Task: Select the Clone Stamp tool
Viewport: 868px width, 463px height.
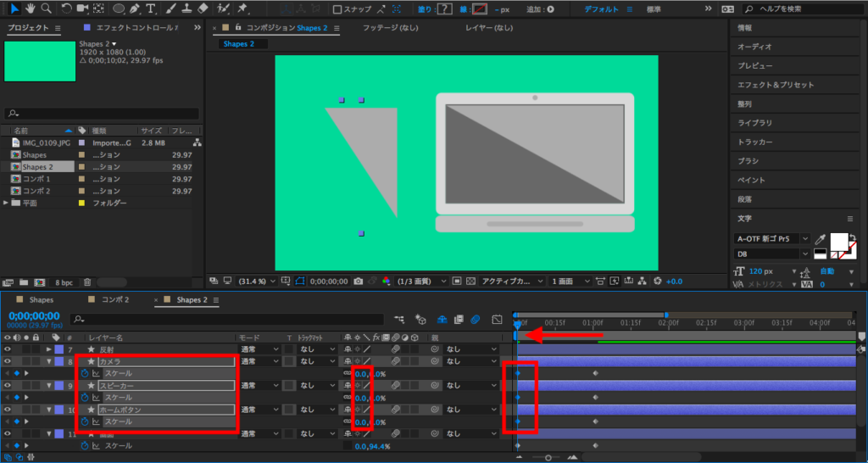Action: 186,8
